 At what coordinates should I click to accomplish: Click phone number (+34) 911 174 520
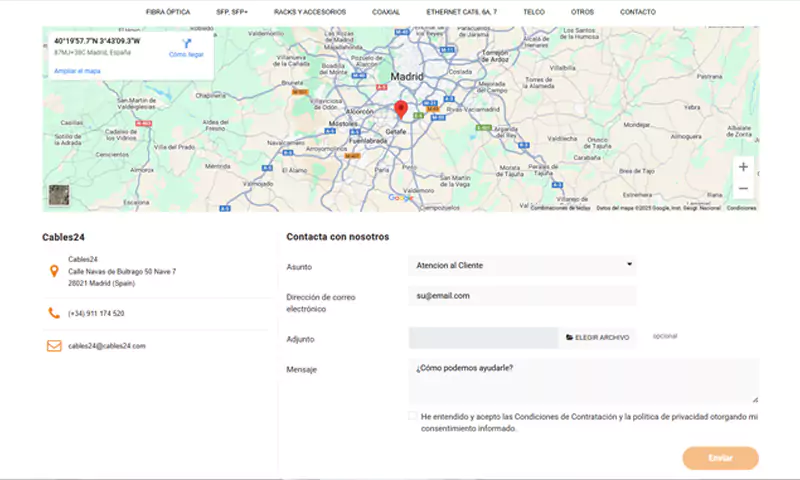tap(96, 313)
